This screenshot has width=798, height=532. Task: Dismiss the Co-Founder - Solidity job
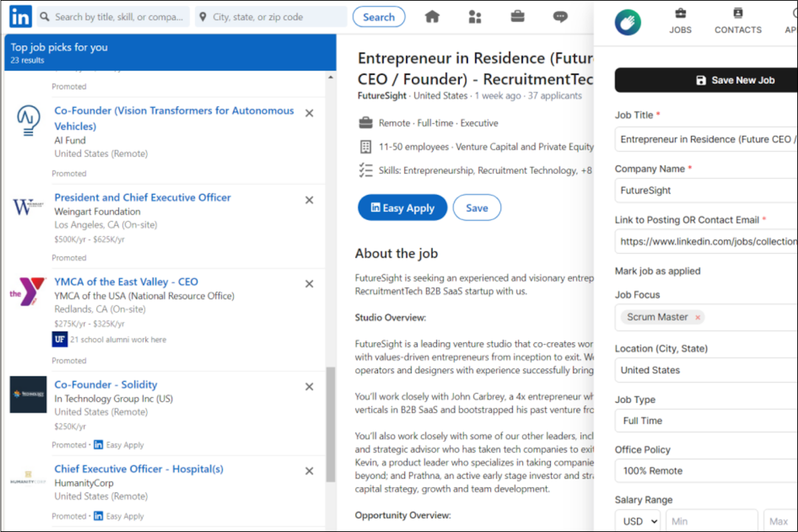tap(309, 386)
